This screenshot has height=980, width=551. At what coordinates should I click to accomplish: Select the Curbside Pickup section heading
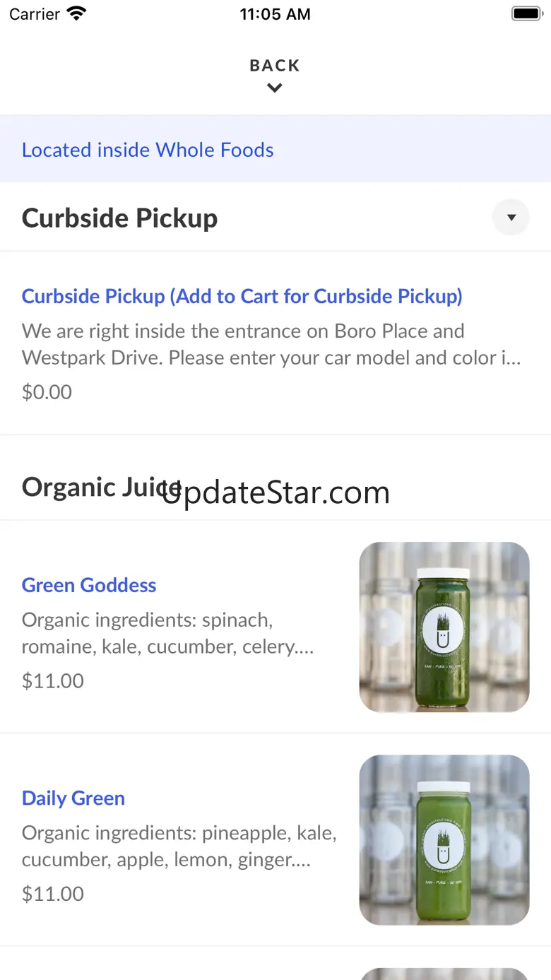click(120, 218)
